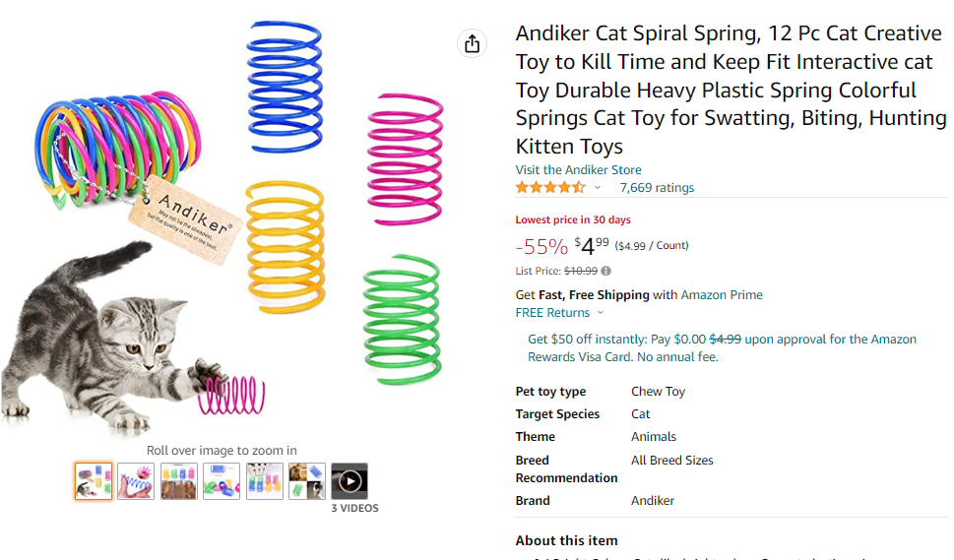Select the first selected cat-and-springs thumbnail
954x560 pixels.
pos(94,481)
